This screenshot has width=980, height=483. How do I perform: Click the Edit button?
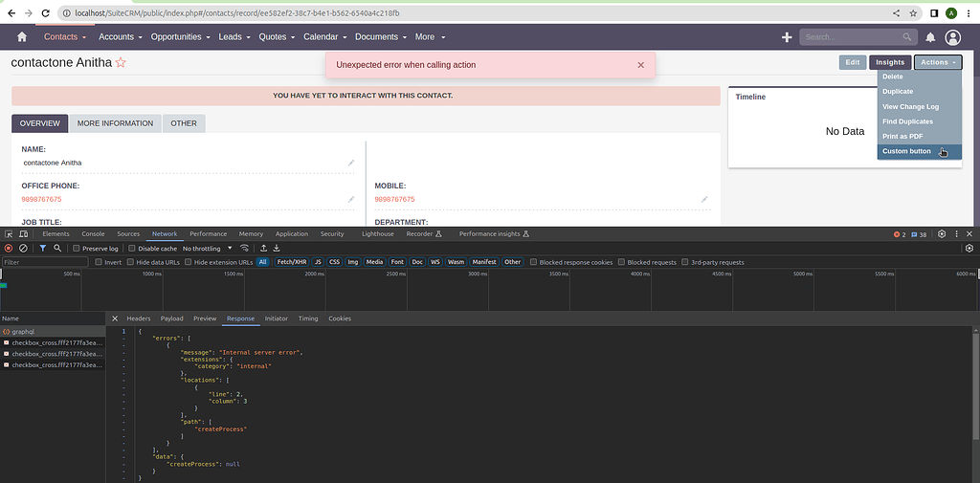pos(852,62)
